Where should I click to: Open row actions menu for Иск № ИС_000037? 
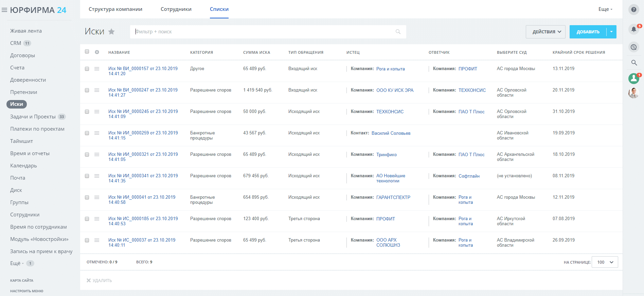click(97, 240)
